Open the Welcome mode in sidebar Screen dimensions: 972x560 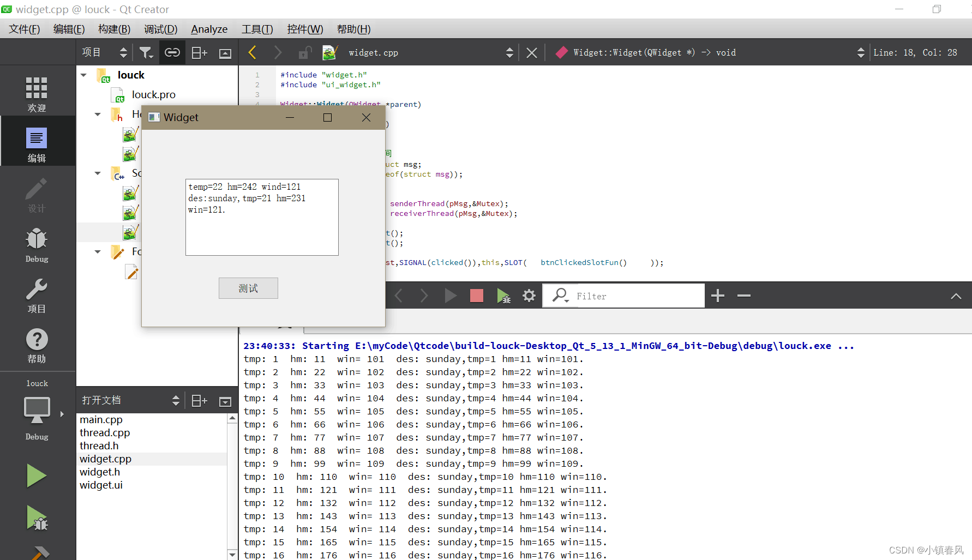(x=37, y=94)
